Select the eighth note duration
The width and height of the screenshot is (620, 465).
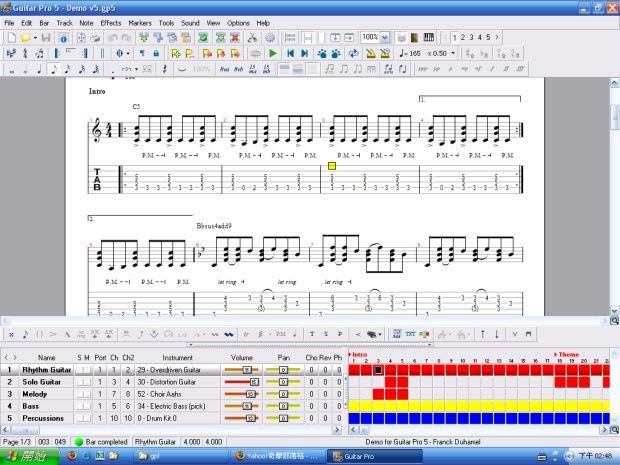(x=54, y=69)
